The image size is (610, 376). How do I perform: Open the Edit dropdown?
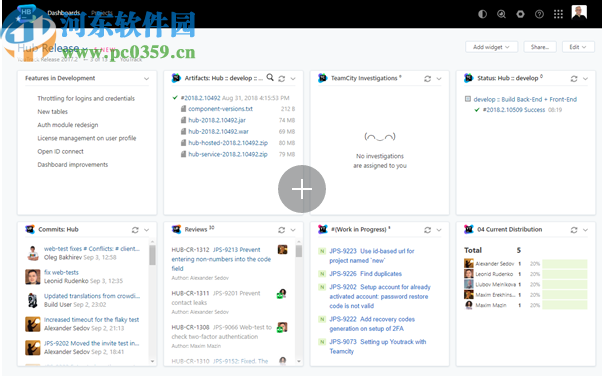(x=578, y=47)
